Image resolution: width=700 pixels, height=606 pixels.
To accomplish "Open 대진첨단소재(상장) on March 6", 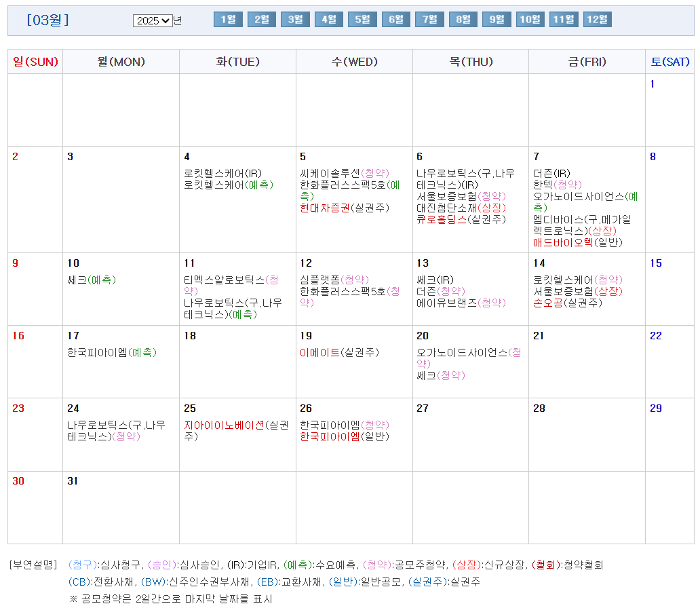I will click(x=461, y=208).
